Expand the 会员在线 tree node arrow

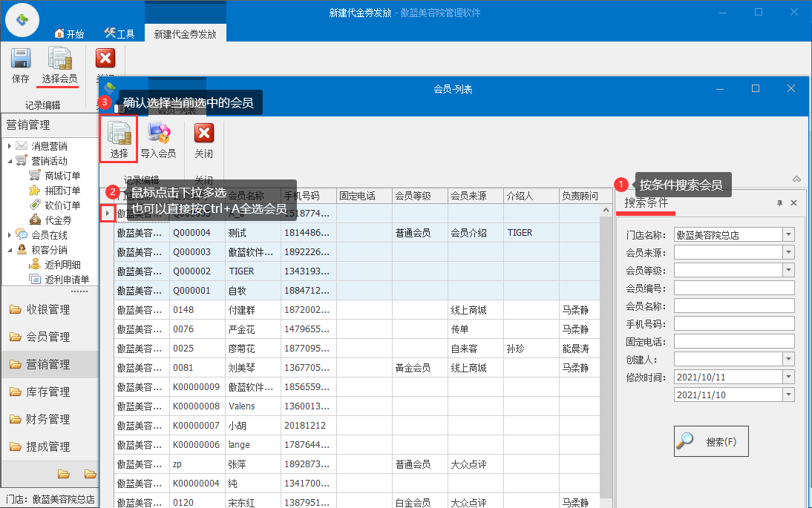(10, 235)
